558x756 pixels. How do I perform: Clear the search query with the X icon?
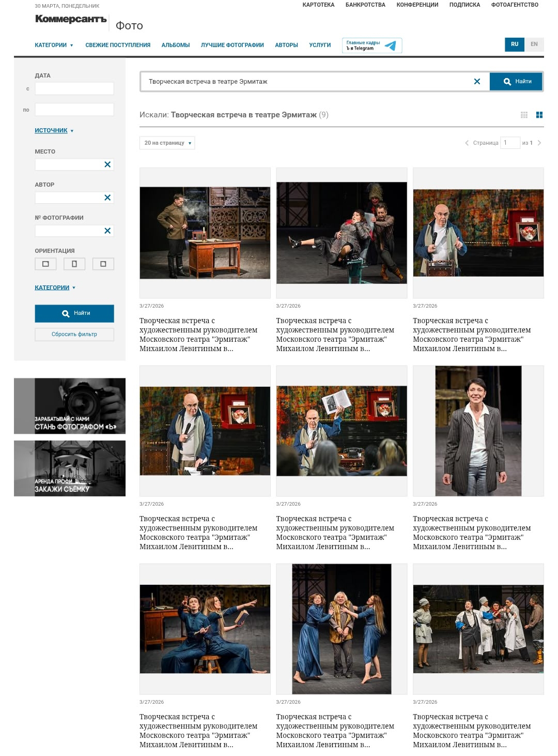click(x=477, y=81)
